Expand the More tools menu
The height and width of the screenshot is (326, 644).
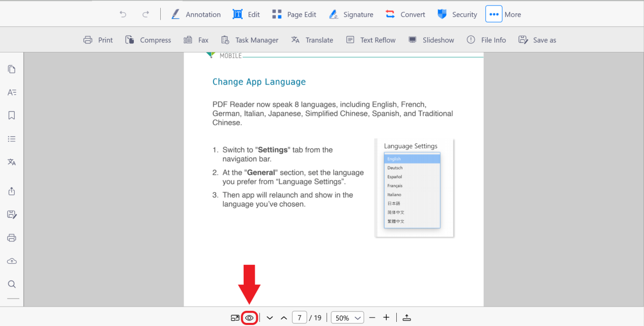tap(493, 14)
